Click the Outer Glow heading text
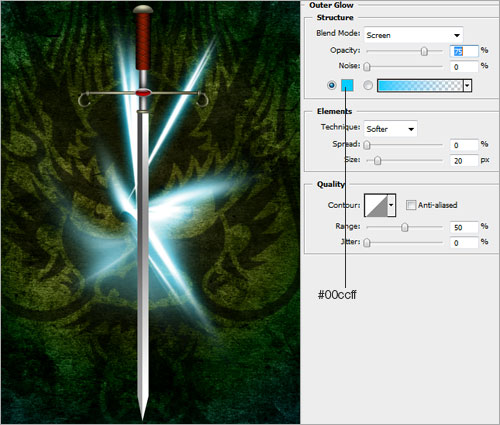 331,5
